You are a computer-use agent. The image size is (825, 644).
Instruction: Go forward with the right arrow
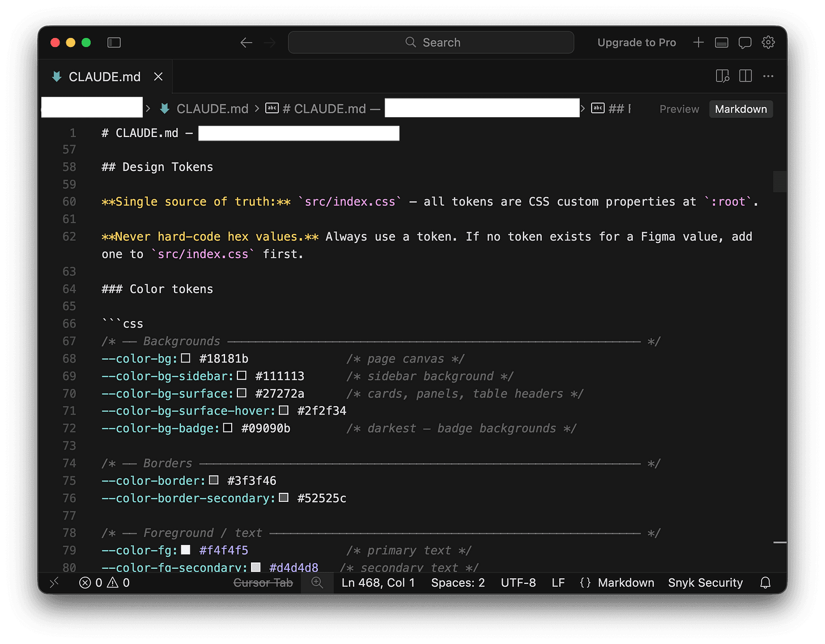[x=270, y=42]
